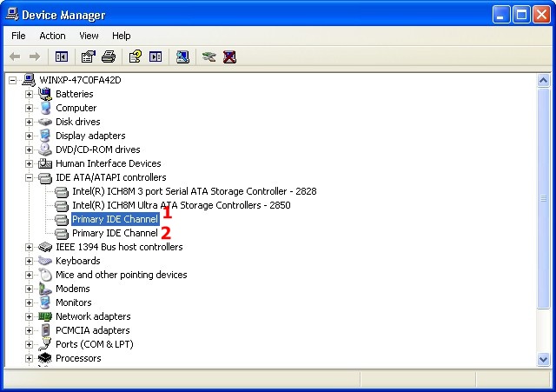This screenshot has height=392, width=556.
Task: Collapse the IDE ATA/ATAPI controllers node
Action: (29, 177)
